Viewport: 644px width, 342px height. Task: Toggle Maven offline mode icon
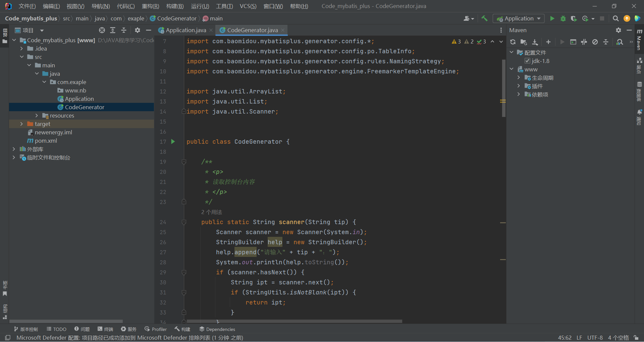coord(584,42)
